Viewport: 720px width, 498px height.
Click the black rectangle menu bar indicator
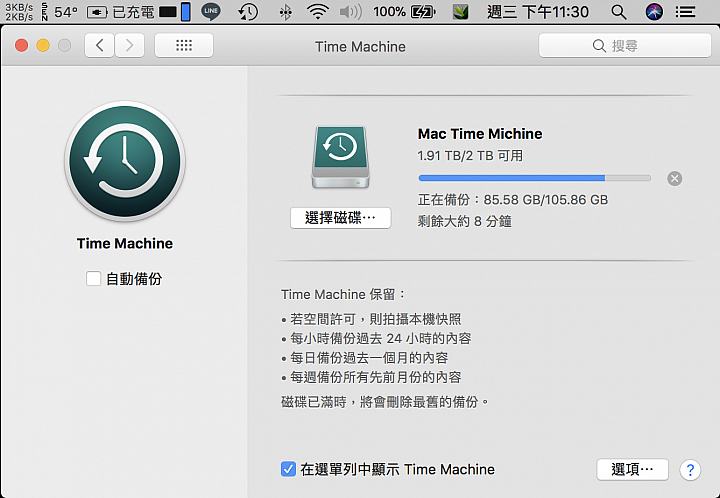pyautogui.click(x=168, y=12)
